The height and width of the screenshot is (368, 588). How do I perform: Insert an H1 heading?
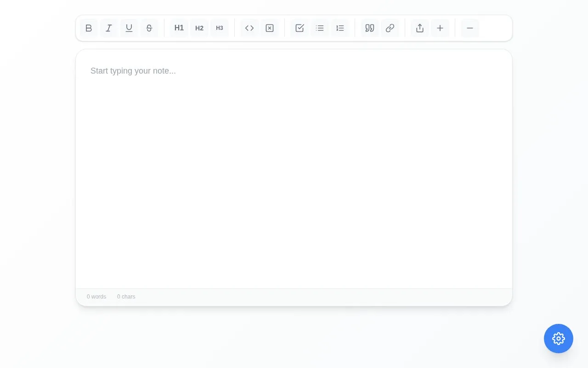179,28
